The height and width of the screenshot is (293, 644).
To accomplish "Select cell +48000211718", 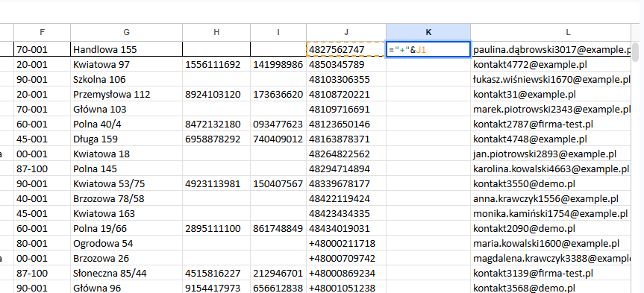I will 346,243.
